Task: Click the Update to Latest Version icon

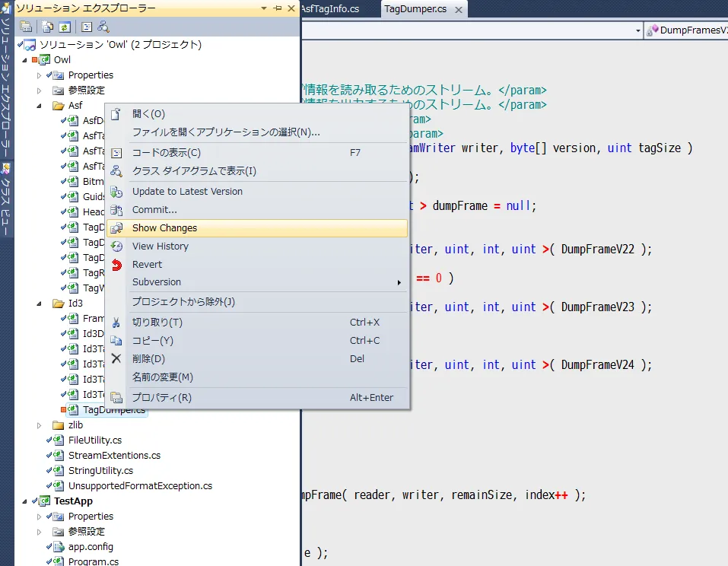Action: 116,192
